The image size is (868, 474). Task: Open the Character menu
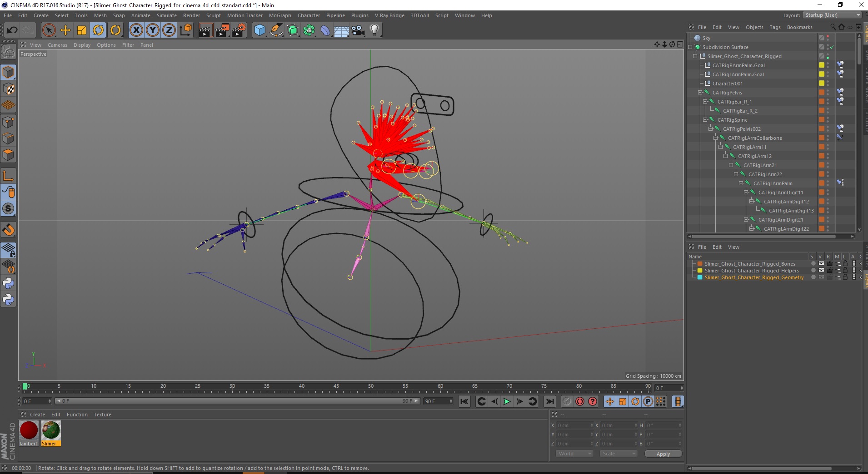309,15
